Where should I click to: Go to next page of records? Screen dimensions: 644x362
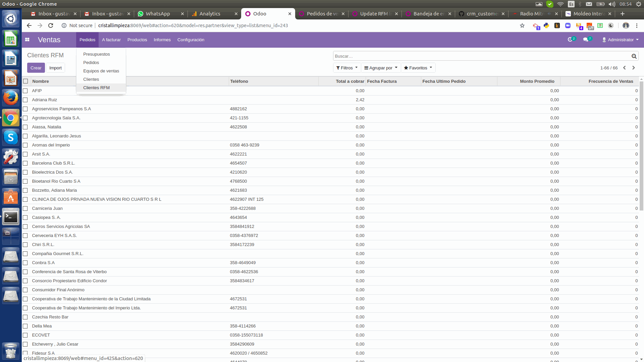pos(634,68)
